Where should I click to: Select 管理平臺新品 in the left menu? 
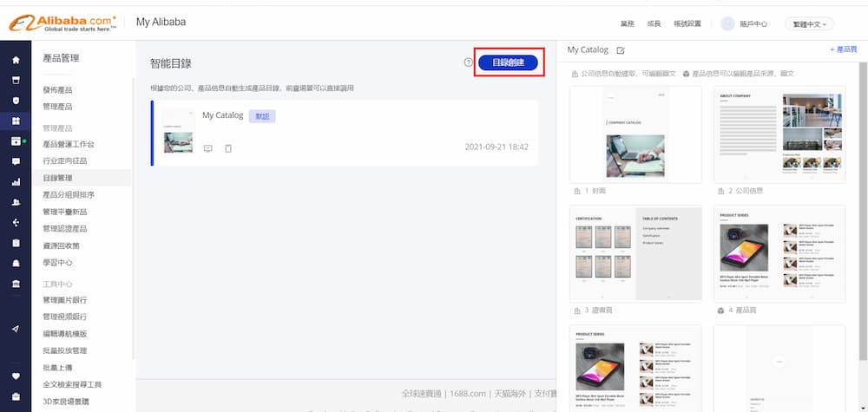coord(65,212)
